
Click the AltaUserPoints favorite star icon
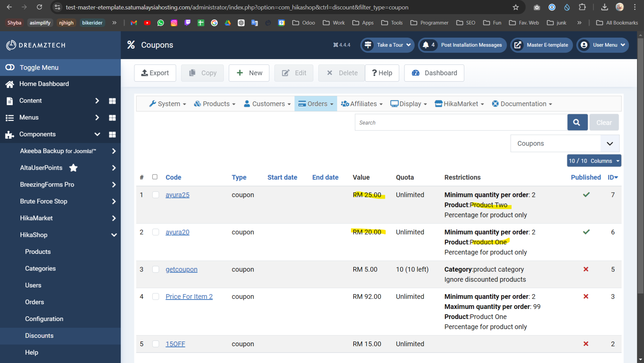[73, 168]
